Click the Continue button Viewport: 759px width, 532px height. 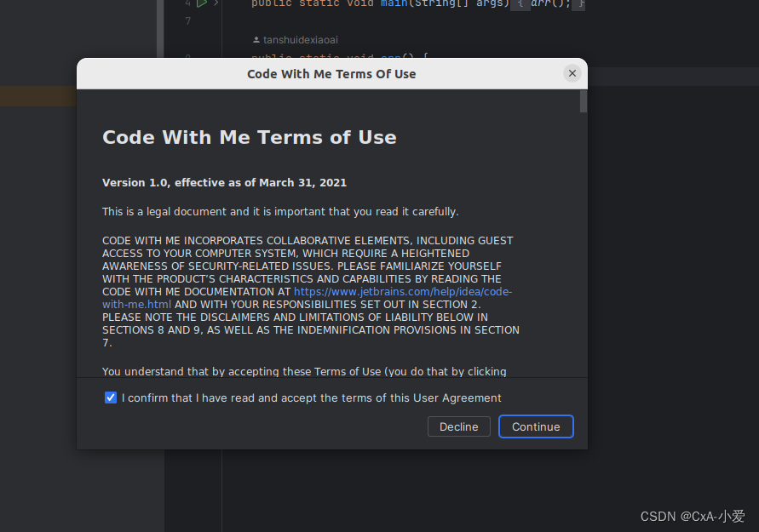[536, 426]
